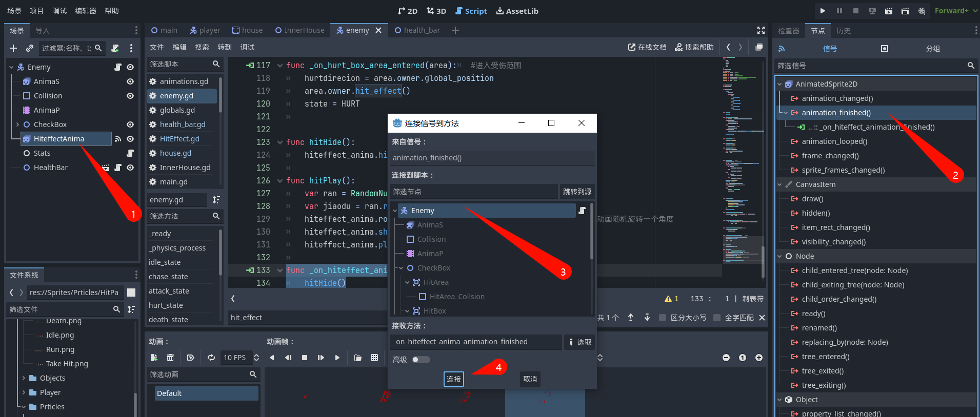Image resolution: width=980 pixels, height=417 pixels.
Task: Enable whole words match checkbox
Action: coord(717,318)
